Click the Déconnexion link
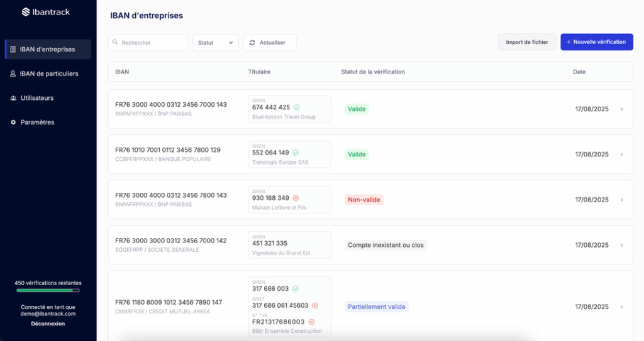The width and height of the screenshot is (644, 341). coord(48,323)
